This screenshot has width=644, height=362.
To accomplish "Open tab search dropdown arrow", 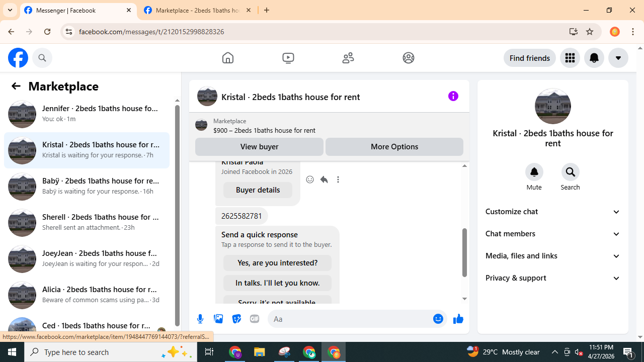I will pos(10,10).
